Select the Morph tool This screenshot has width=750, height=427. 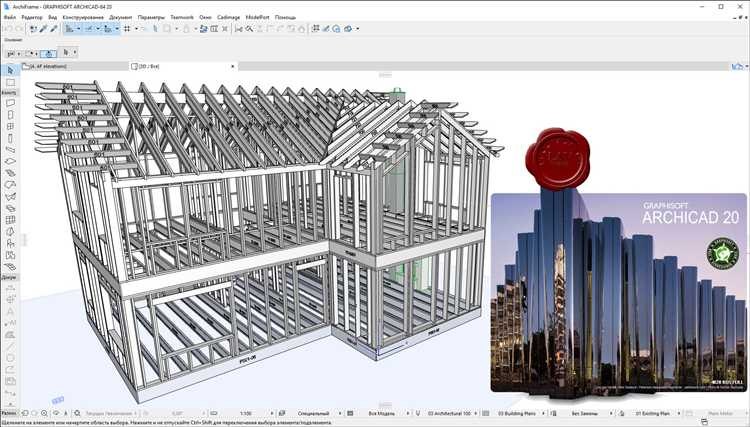10,231
